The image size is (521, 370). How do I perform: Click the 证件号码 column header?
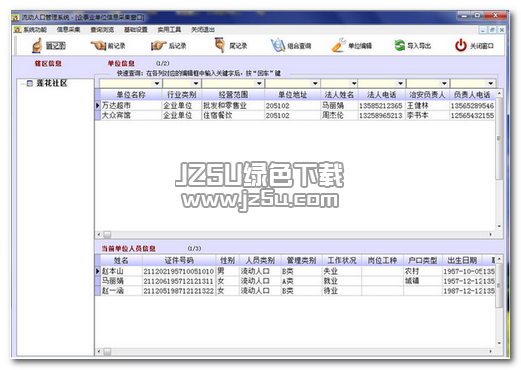179,260
